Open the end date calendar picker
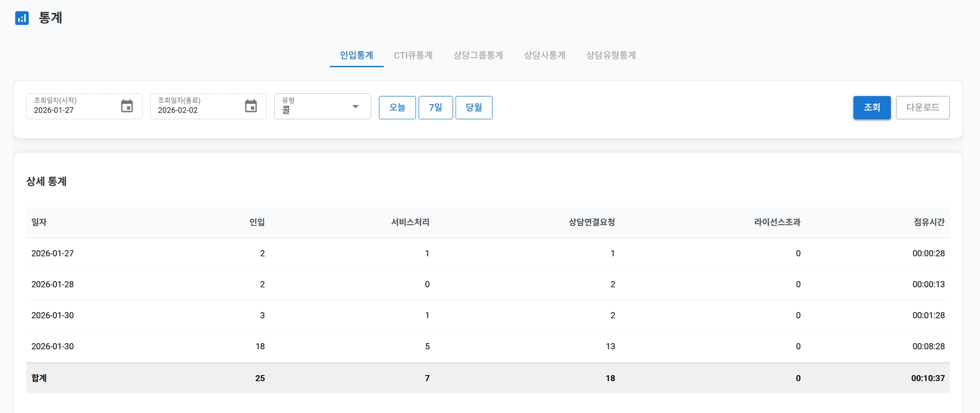The height and width of the screenshot is (413, 980). [251, 106]
